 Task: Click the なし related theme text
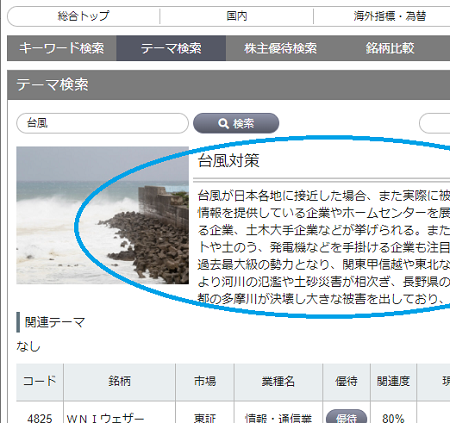click(28, 347)
